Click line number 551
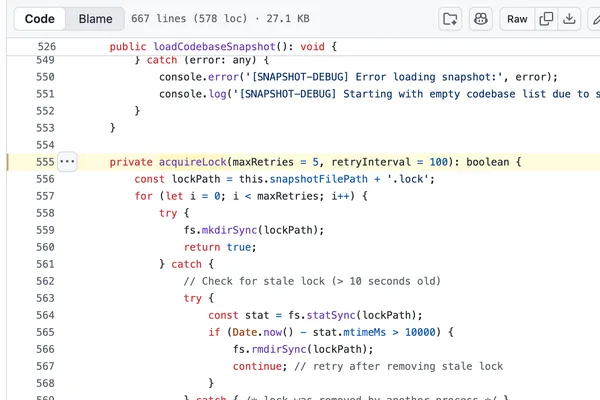This screenshot has height=400, width=600. point(45,94)
